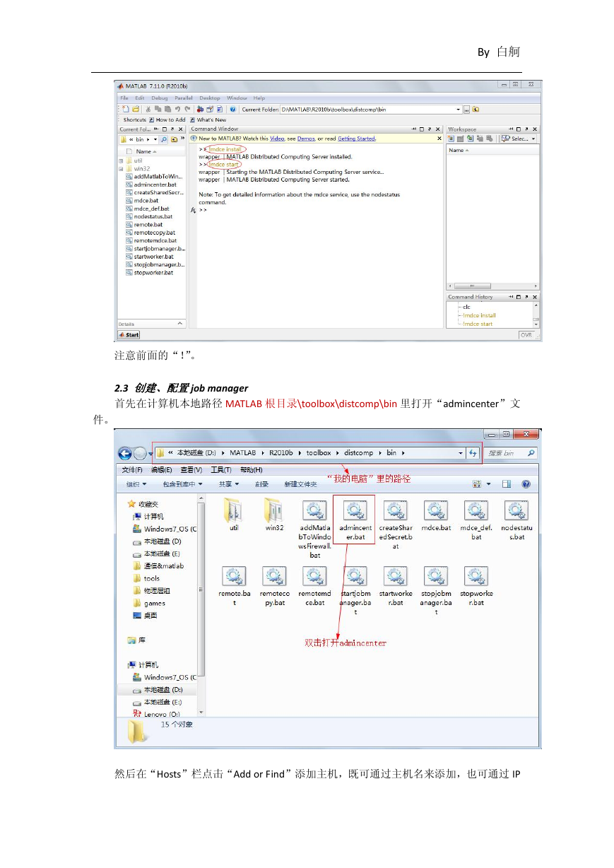Open the Video link in Command Window

(277, 139)
